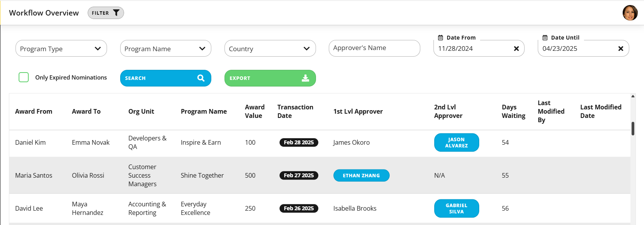Enable the Only Expired Nominations checkbox

[x=24, y=77]
